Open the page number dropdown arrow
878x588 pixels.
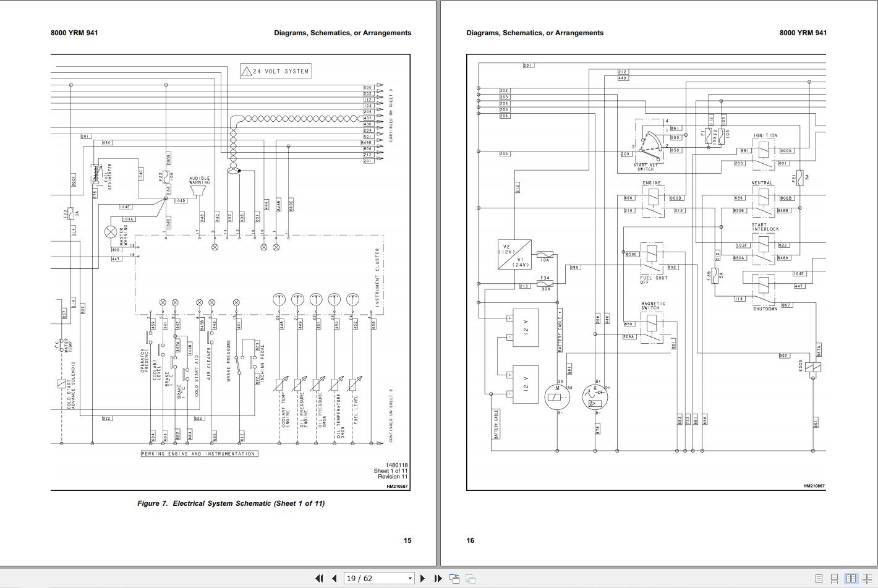409,579
